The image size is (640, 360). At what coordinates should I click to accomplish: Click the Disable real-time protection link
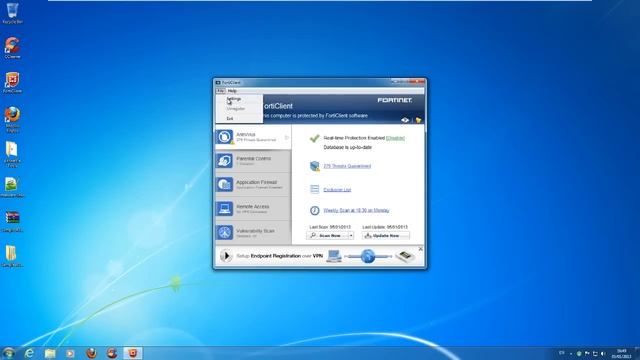pos(395,138)
